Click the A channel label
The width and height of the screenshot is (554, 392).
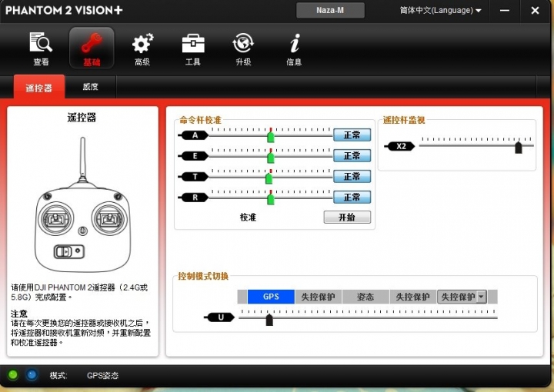(195, 135)
